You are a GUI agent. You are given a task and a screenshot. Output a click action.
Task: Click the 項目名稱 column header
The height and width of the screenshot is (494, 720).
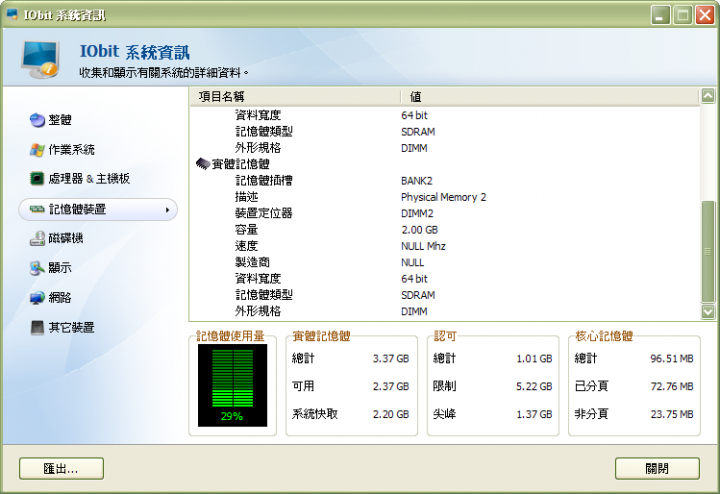click(x=294, y=96)
